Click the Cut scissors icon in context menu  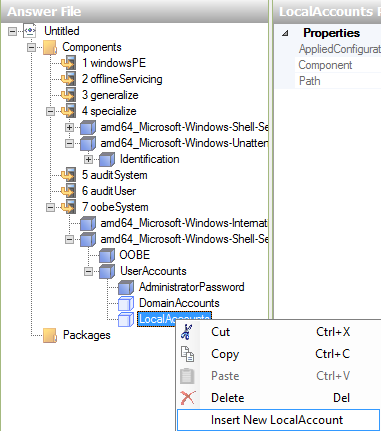[x=187, y=332]
